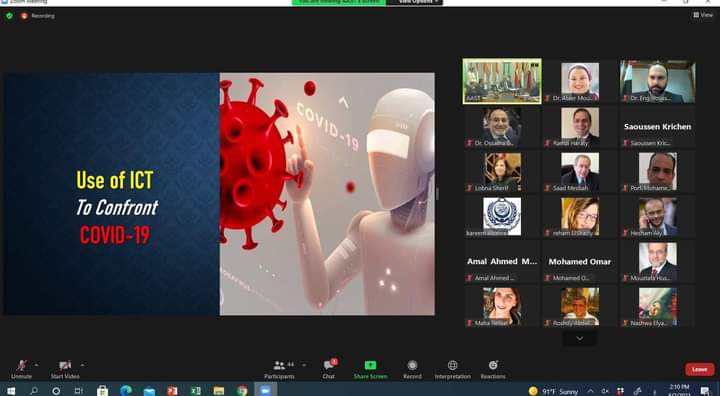Open the Mail app on taskbar

point(149,390)
